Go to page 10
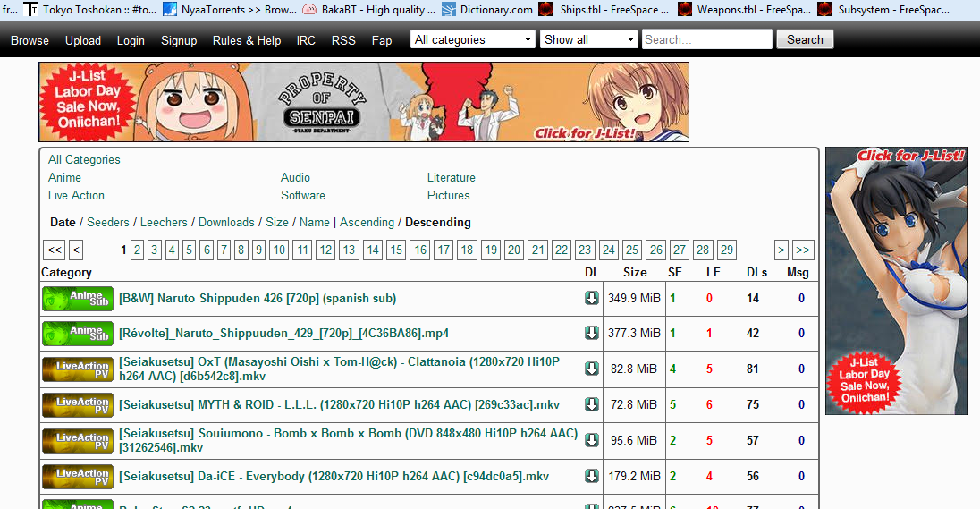 pyautogui.click(x=279, y=250)
